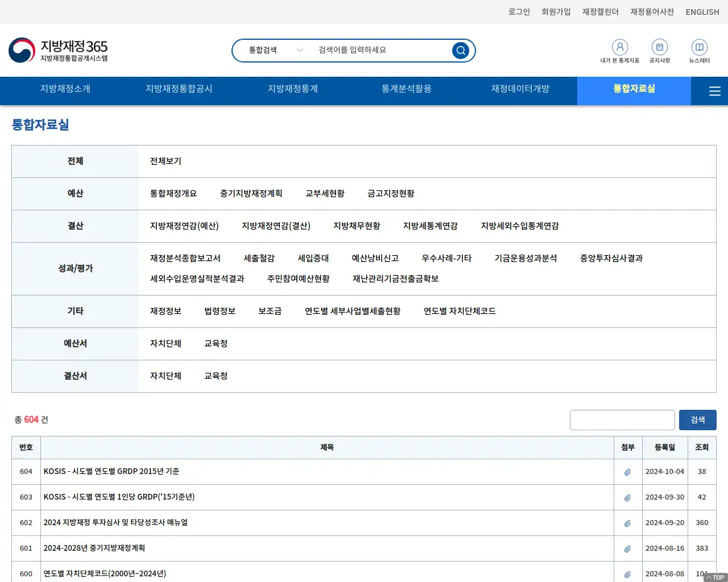Filter by 재정정보
Image resolution: width=728 pixels, height=582 pixels.
coord(166,311)
